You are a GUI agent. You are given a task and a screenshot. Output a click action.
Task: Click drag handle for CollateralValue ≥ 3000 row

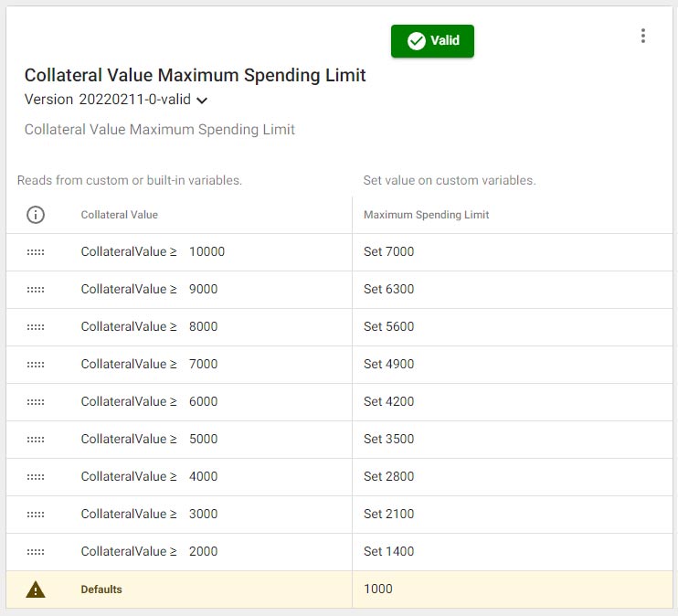36,515
